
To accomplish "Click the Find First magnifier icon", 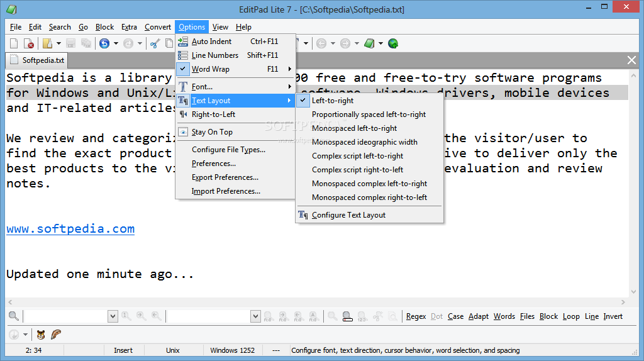I will 126,316.
